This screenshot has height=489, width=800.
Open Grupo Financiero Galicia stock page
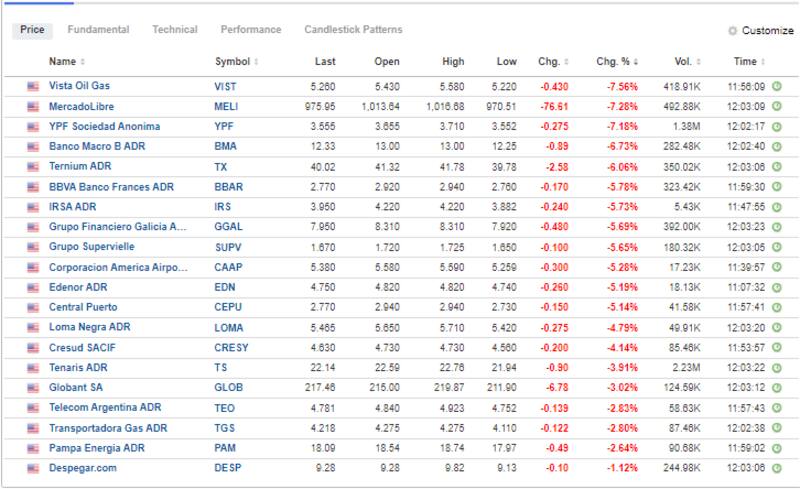point(118,226)
